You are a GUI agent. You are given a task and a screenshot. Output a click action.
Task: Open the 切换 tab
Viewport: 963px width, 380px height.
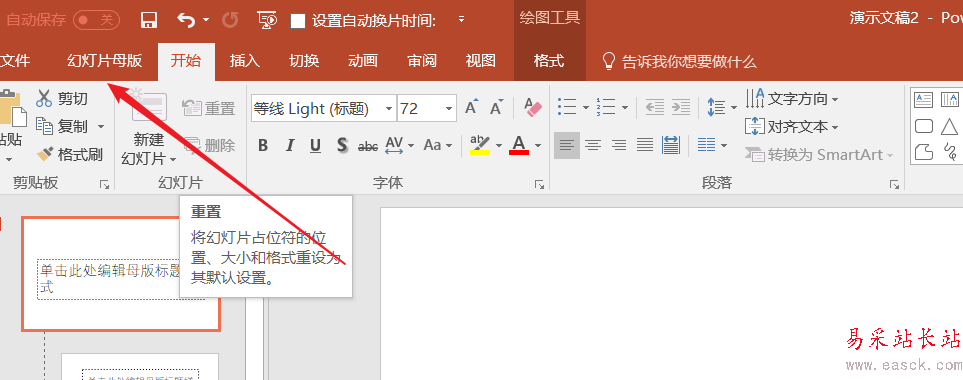point(304,61)
